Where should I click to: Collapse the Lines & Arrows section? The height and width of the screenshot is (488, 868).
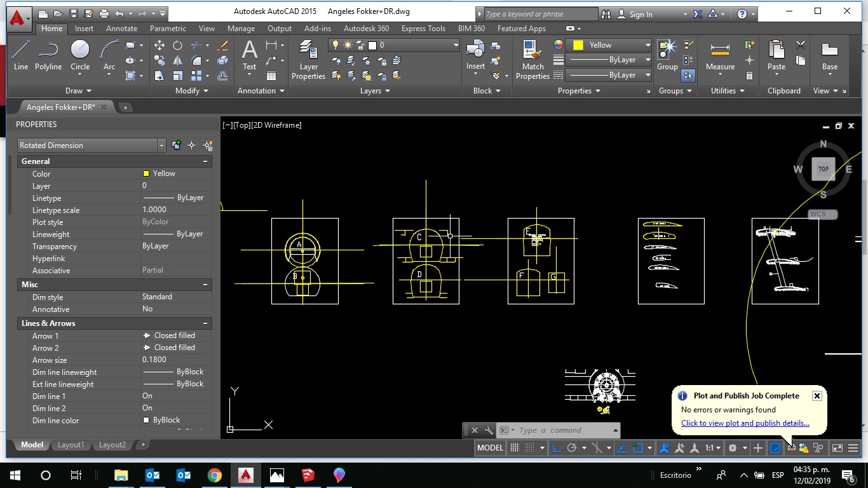tap(205, 323)
